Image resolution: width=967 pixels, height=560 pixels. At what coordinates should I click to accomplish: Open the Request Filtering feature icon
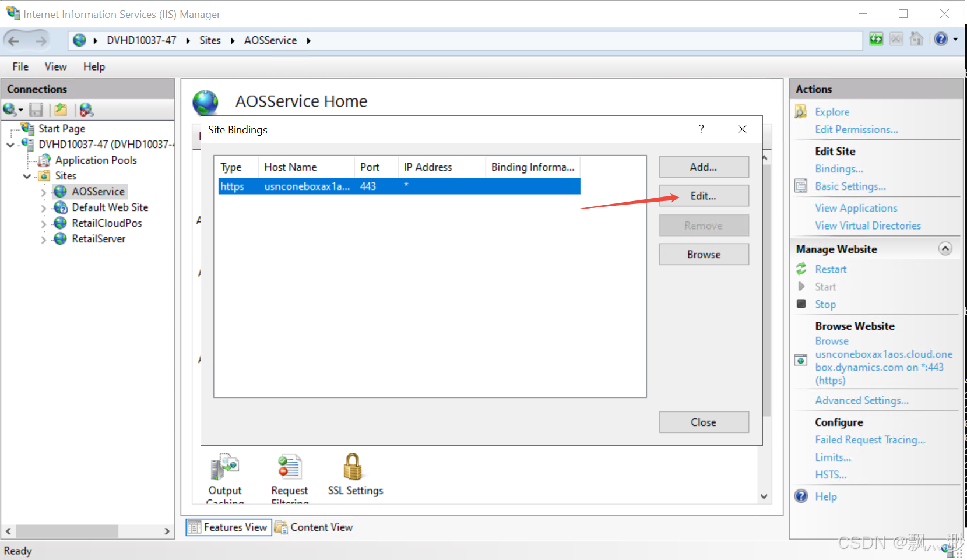[x=289, y=467]
